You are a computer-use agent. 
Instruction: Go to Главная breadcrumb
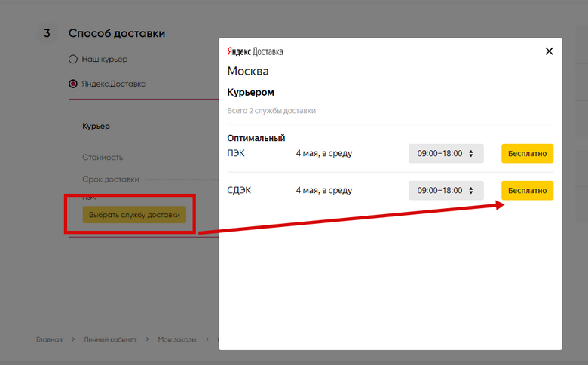pos(49,339)
